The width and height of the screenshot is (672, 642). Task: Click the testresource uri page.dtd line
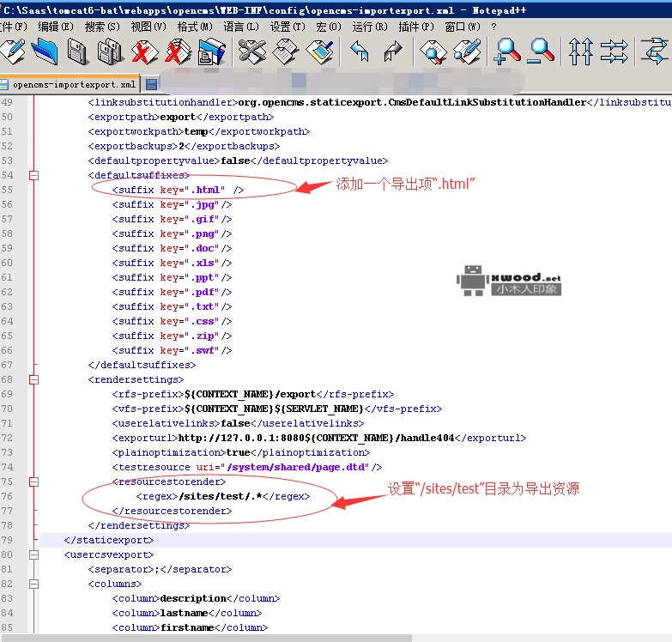(247, 467)
